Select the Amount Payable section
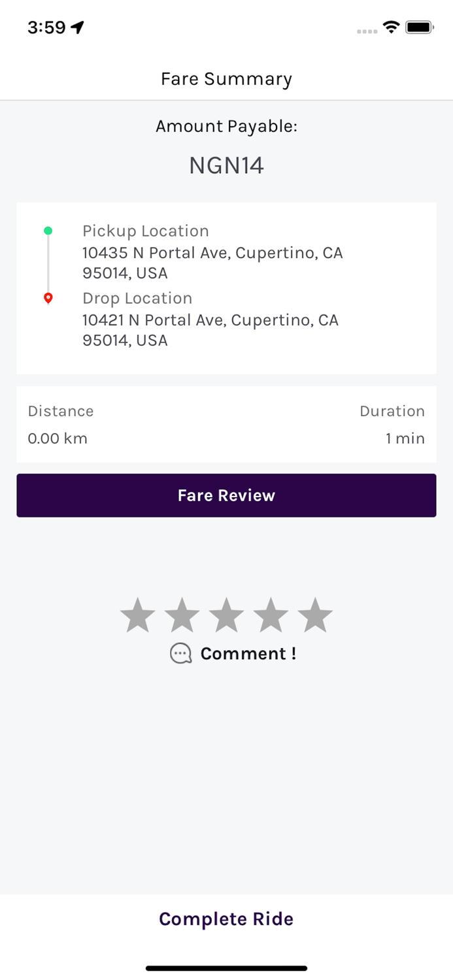The image size is (453, 980). (226, 126)
